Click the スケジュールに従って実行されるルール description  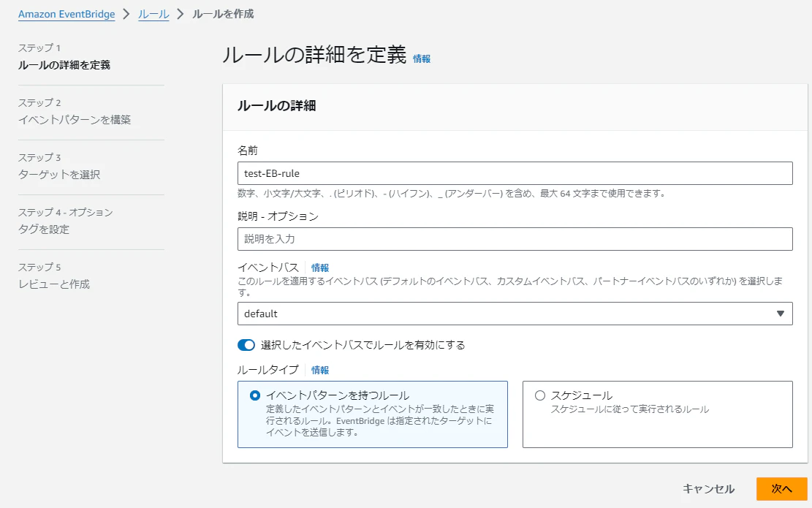(630, 409)
